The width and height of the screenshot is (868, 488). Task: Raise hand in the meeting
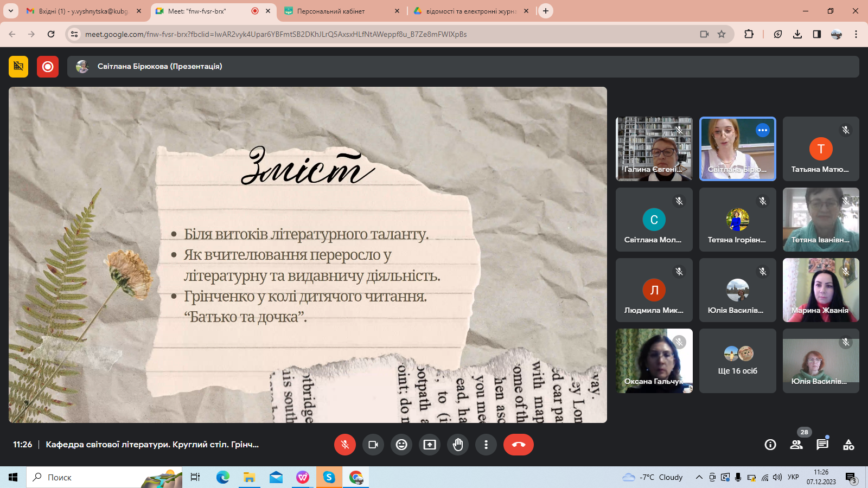click(x=458, y=445)
